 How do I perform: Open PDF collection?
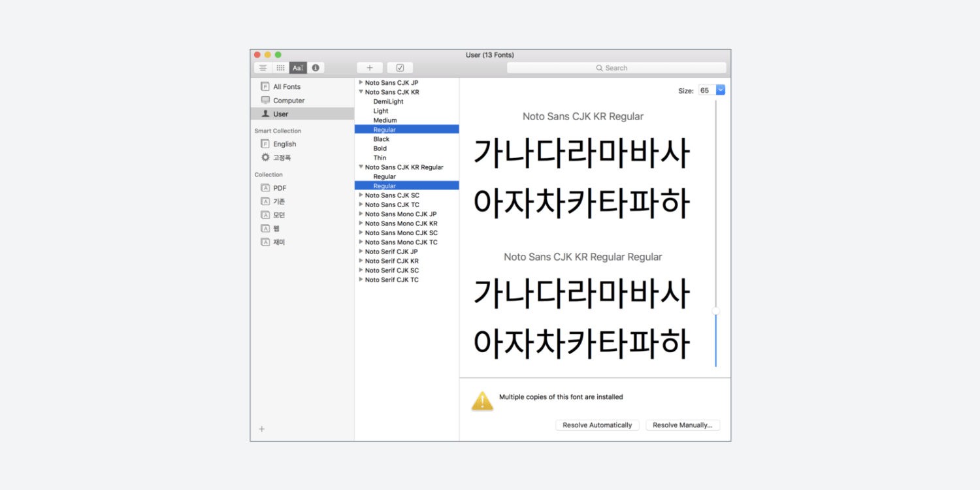(302, 188)
